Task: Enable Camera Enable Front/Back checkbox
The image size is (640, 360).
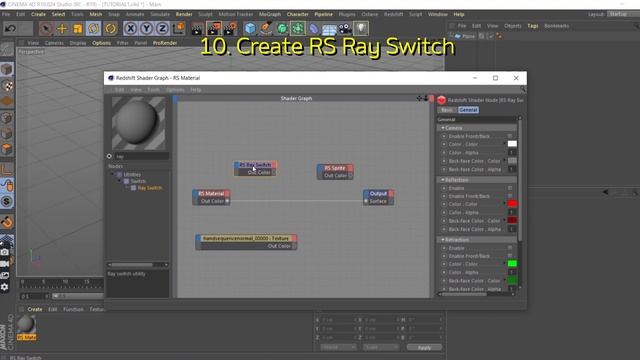Action: (510, 136)
